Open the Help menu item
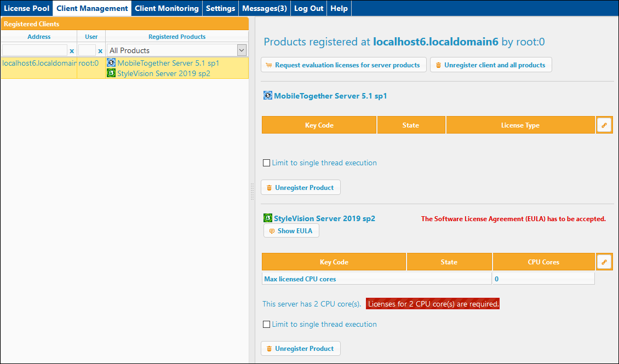 coord(339,8)
